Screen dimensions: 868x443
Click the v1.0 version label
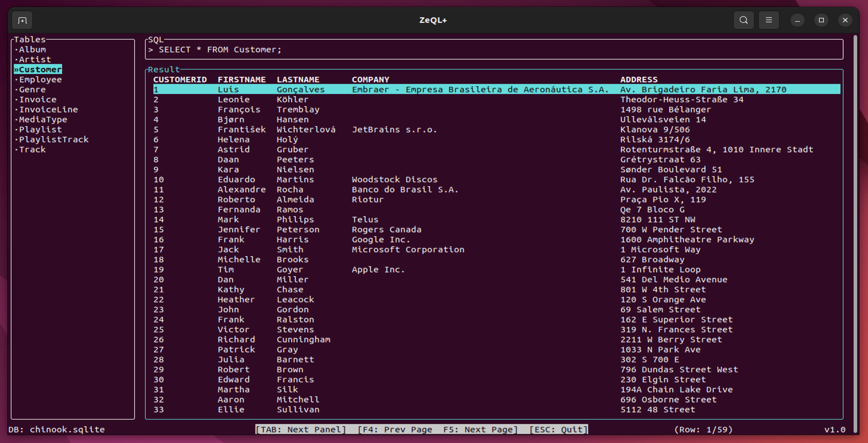pyautogui.click(x=835, y=429)
